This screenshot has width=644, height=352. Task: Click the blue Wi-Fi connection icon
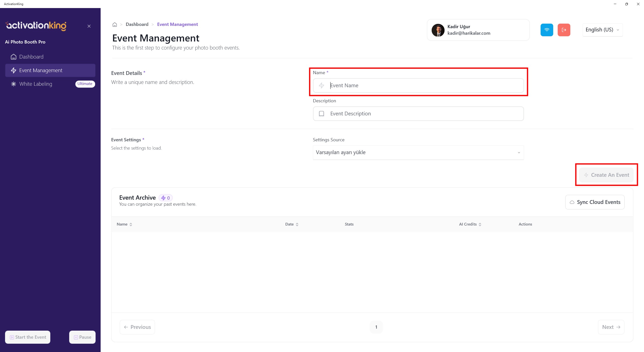547,30
